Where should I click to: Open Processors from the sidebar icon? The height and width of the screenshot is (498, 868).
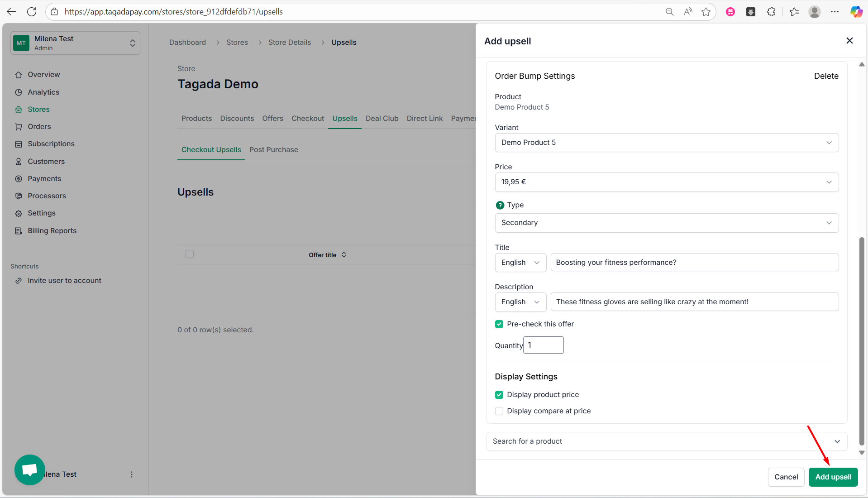19,196
